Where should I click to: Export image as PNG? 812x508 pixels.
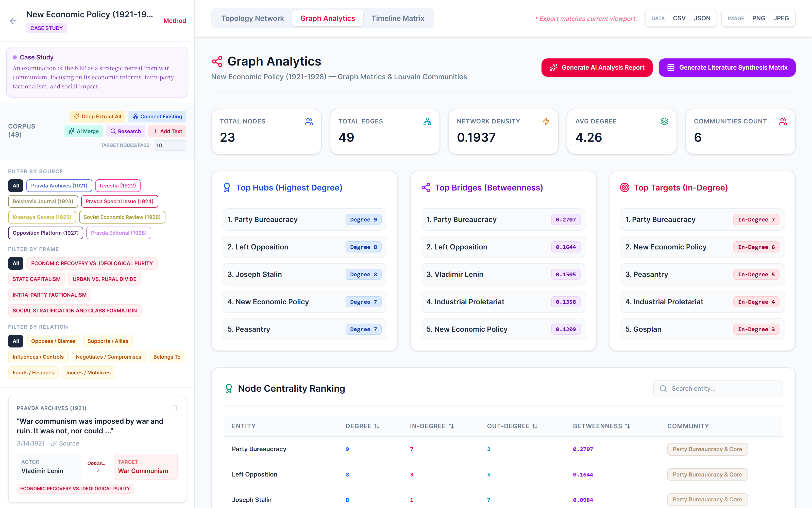[759, 18]
